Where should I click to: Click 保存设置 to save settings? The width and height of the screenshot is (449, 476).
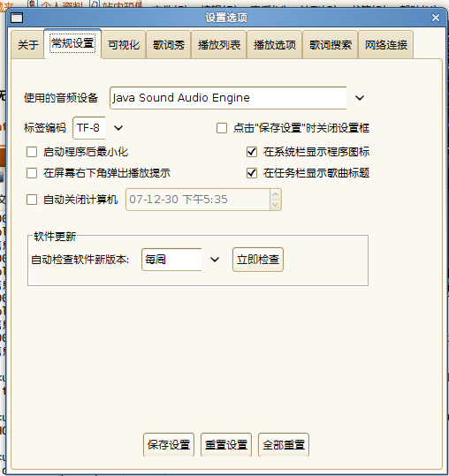click(x=169, y=445)
